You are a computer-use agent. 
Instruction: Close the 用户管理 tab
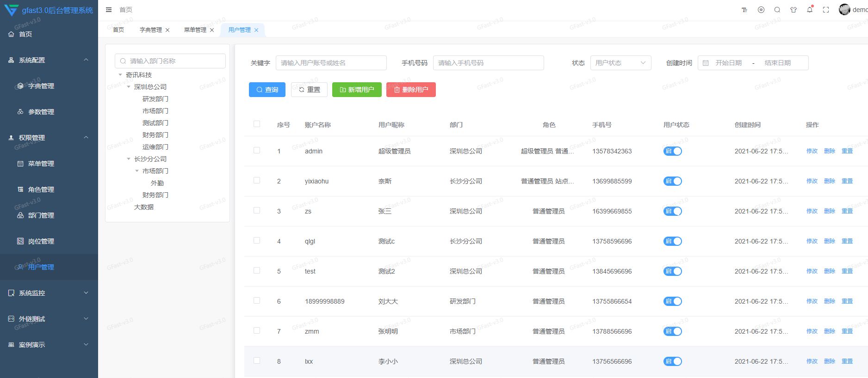(256, 30)
